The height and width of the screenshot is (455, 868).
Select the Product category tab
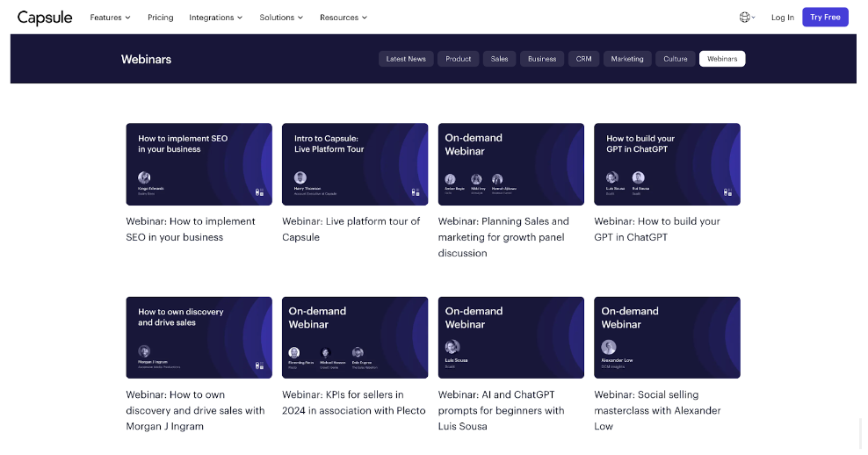tap(459, 59)
